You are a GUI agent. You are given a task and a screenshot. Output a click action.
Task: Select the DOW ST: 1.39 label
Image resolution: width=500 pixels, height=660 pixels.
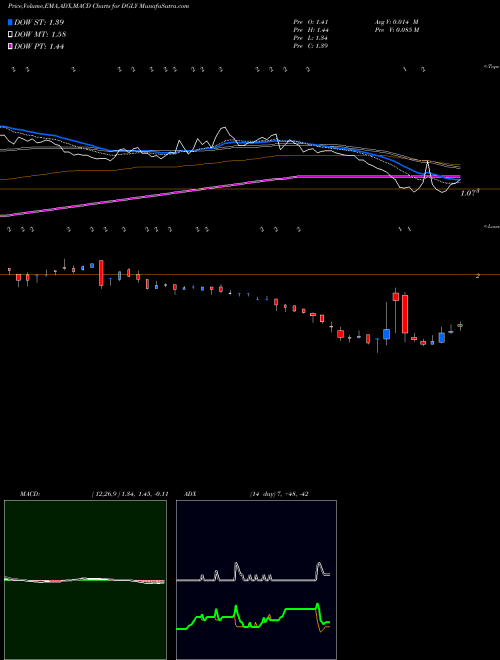click(39, 22)
